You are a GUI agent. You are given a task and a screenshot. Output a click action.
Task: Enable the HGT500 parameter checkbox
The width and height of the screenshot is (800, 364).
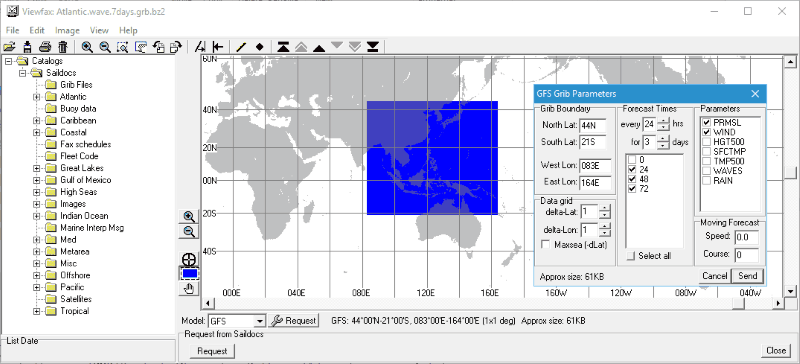[x=707, y=142]
